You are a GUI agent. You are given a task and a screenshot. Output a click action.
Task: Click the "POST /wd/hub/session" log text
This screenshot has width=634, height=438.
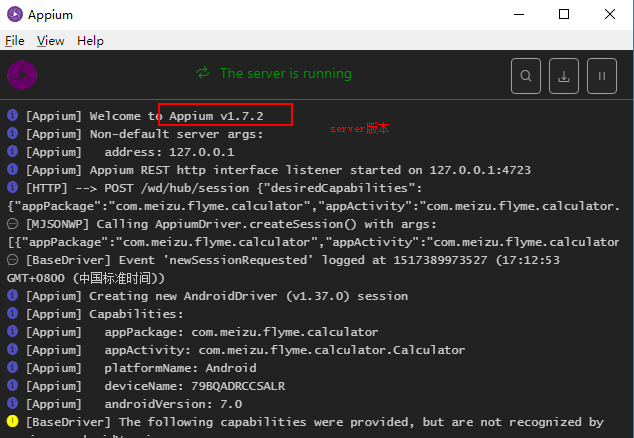tap(177, 188)
